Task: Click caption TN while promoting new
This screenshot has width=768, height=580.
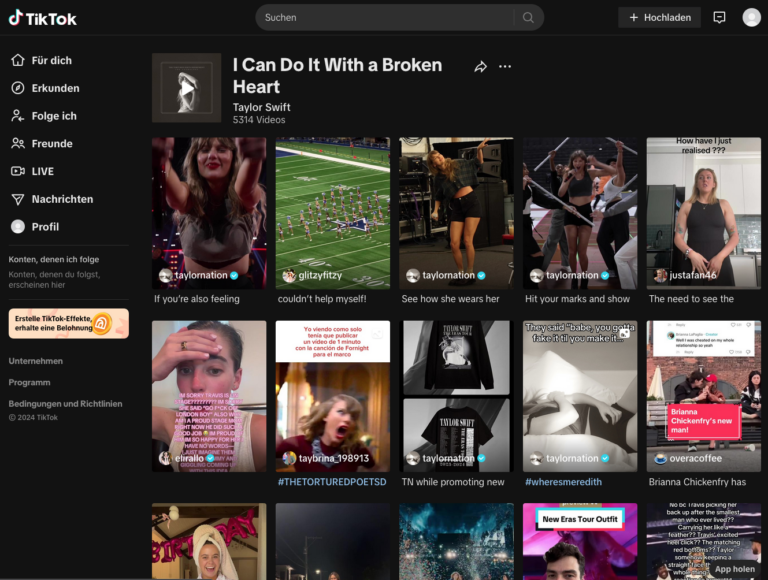Action: [x=453, y=482]
